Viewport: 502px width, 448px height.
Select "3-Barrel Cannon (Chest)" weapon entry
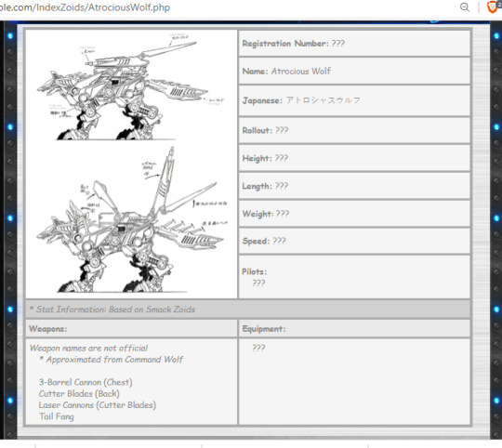coord(86,382)
